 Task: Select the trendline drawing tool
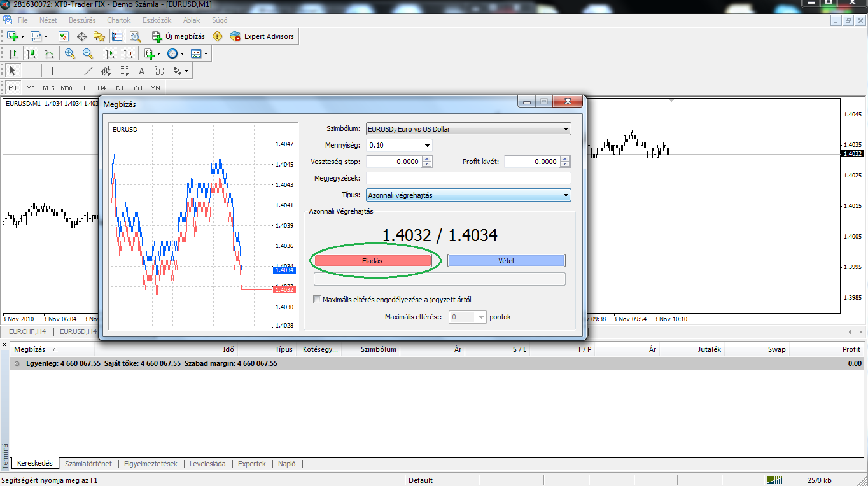pyautogui.click(x=88, y=71)
